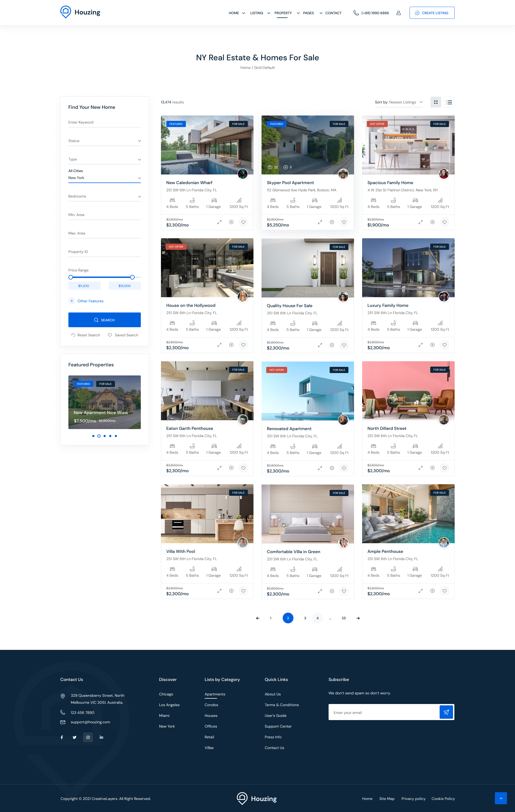The width and height of the screenshot is (515, 812).
Task: Go to next page arrow
Action: 358,618
